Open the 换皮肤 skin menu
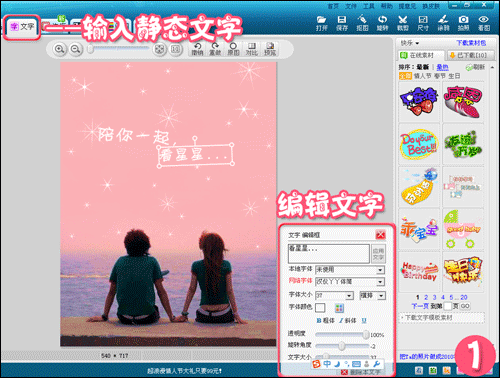Viewport: 500px width, 378px height. pos(431,6)
